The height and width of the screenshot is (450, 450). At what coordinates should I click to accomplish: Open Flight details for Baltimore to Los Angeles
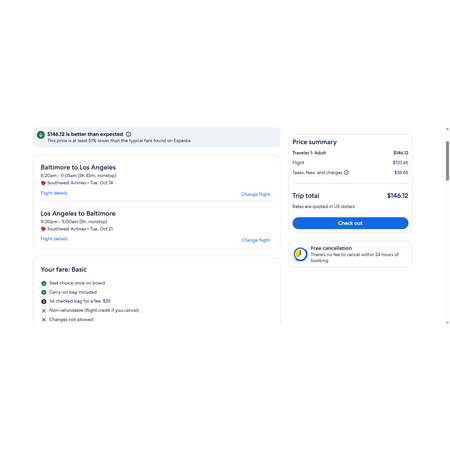tap(54, 193)
